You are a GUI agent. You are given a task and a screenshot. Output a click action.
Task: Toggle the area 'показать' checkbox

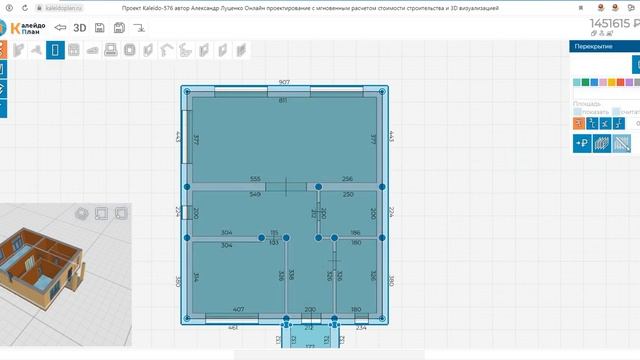pos(577,111)
